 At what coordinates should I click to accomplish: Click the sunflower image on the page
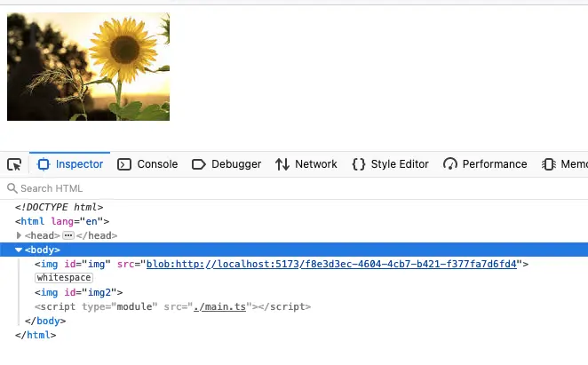coord(88,67)
